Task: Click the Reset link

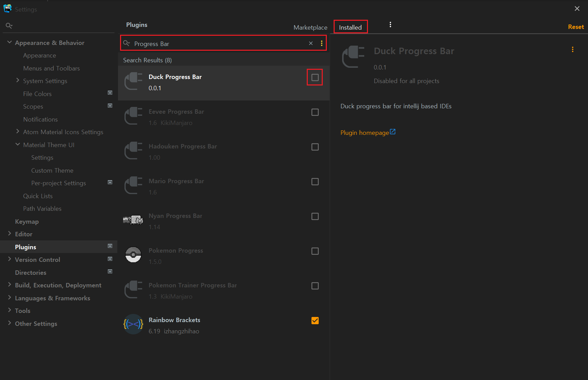Action: pos(576,27)
